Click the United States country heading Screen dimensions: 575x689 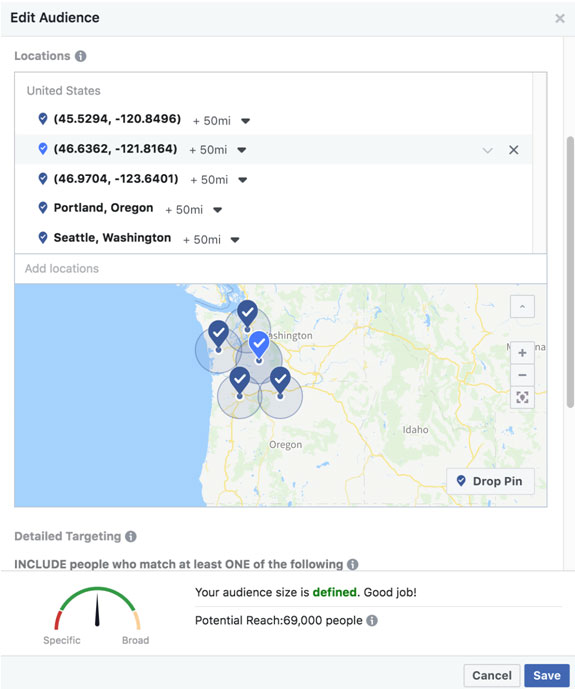[64, 91]
